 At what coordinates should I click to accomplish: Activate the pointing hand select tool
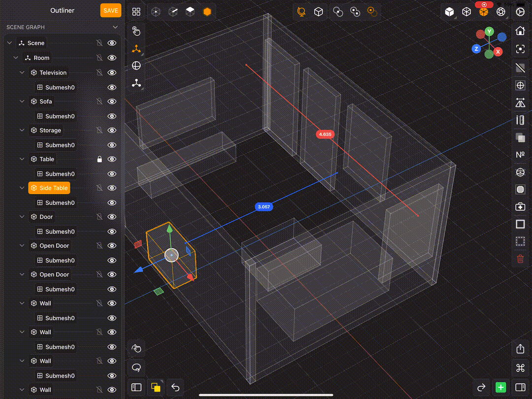[x=136, y=31]
